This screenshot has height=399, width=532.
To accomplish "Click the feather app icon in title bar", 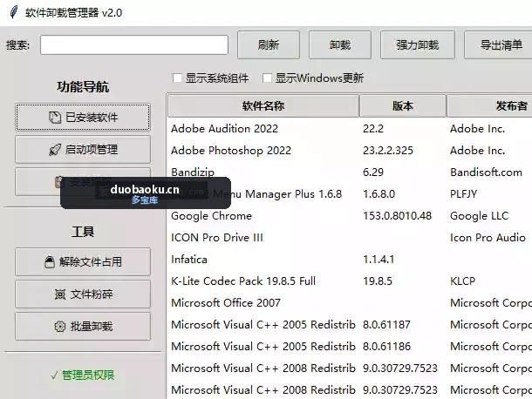I will [x=14, y=12].
